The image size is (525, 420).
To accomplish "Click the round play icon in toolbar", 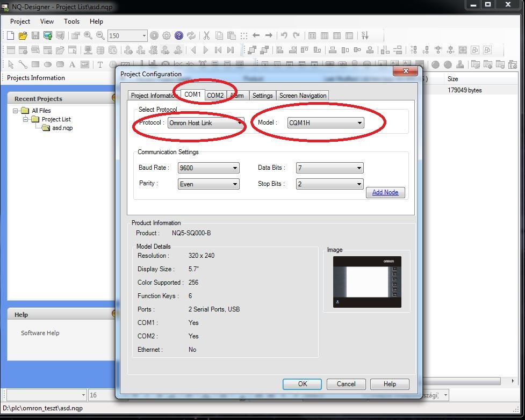I will pyautogui.click(x=154, y=35).
